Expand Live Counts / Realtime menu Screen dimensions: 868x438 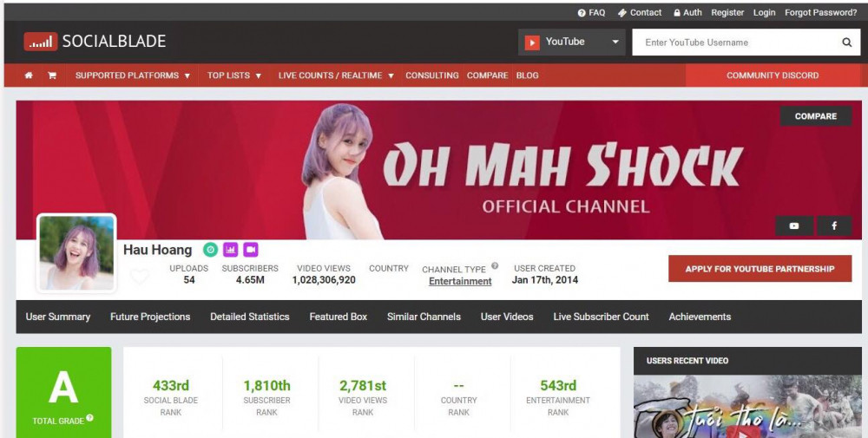335,75
